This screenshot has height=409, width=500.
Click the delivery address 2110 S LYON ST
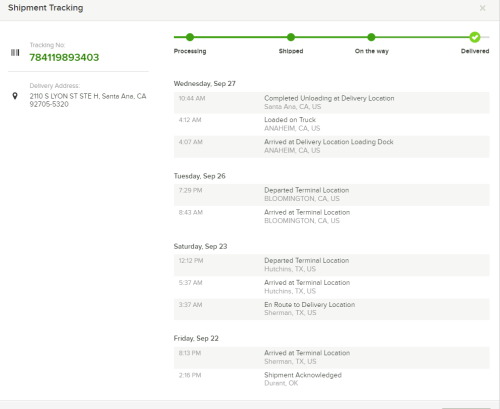click(x=88, y=100)
